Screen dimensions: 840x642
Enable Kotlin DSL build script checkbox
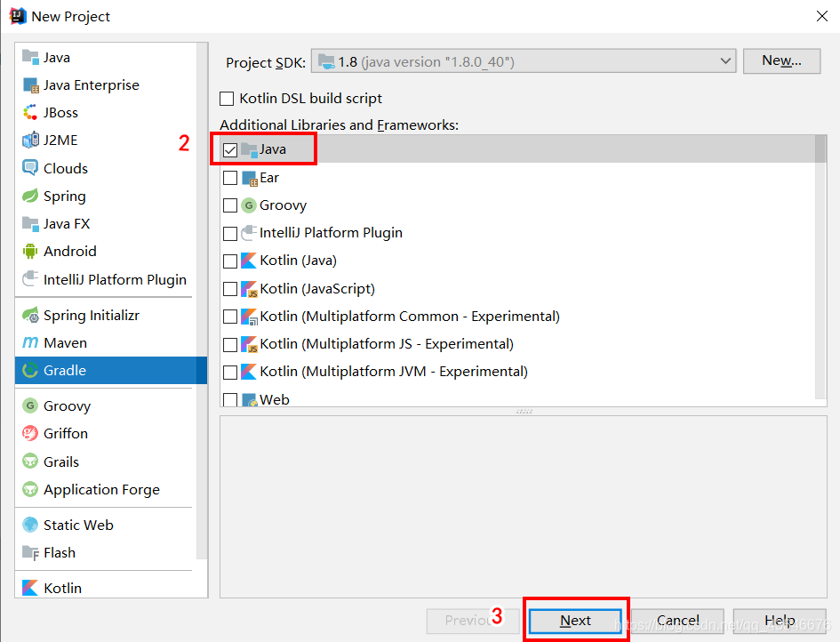[x=227, y=99]
